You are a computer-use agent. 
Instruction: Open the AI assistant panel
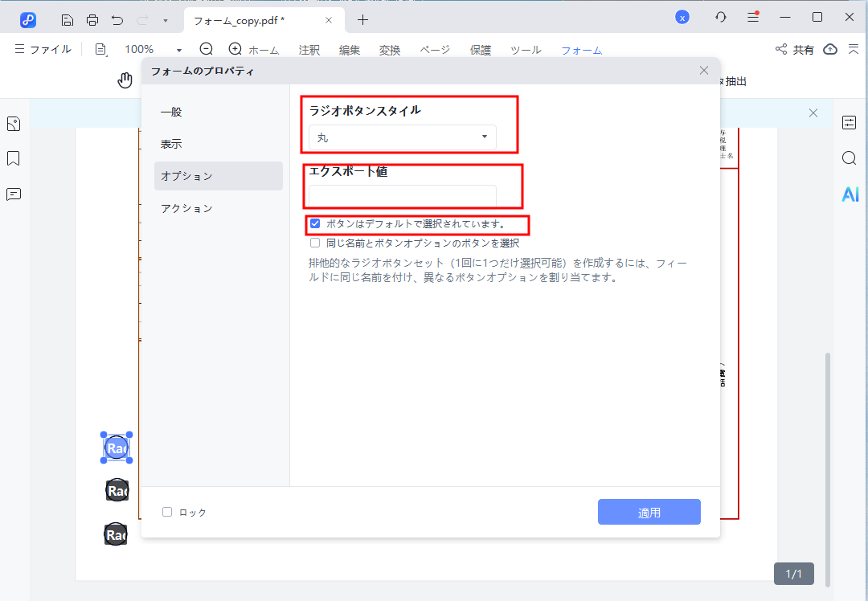[850, 194]
